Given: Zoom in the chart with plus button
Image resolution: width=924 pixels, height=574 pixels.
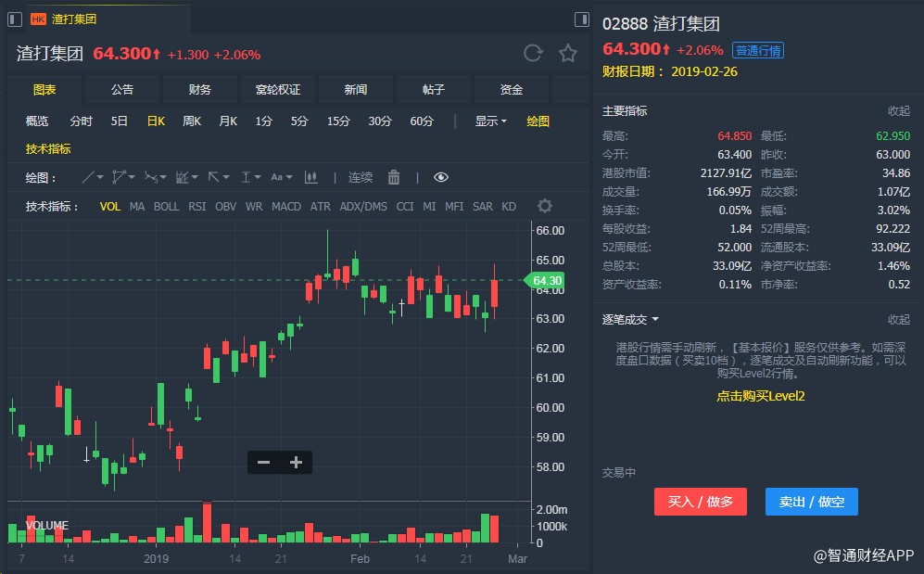Looking at the screenshot, I should coord(296,462).
